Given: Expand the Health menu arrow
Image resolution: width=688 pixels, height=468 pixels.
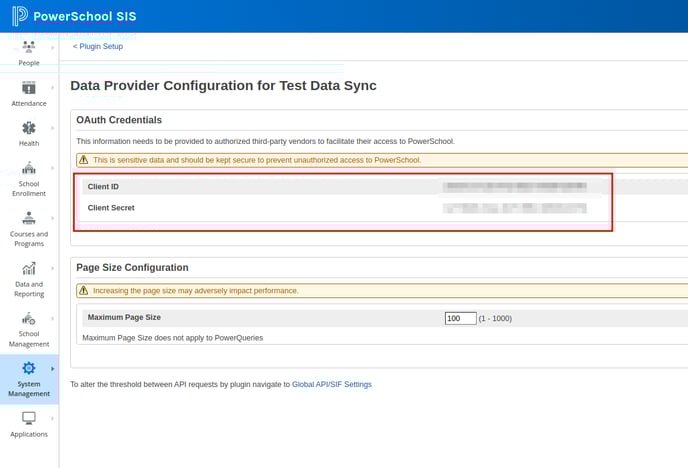Looking at the screenshot, I should coord(53,128).
